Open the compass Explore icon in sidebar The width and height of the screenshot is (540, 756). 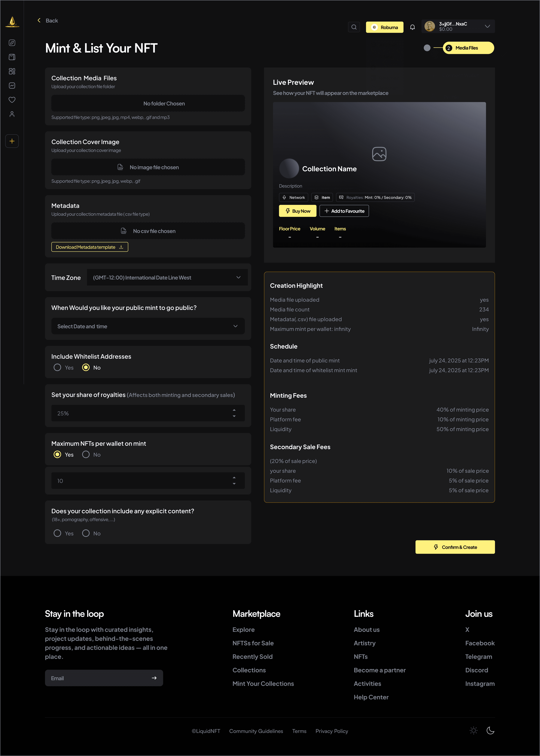(12, 43)
